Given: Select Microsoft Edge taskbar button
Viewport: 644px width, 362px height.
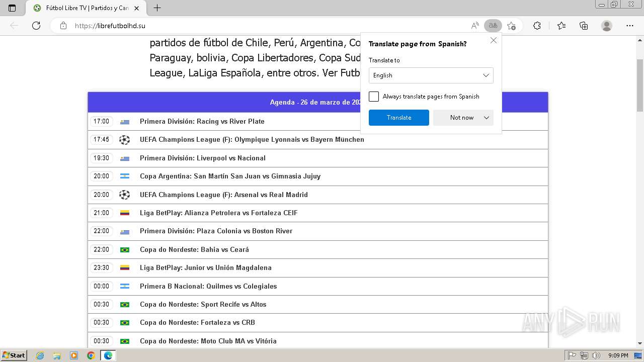Looking at the screenshot, I should pos(108,355).
